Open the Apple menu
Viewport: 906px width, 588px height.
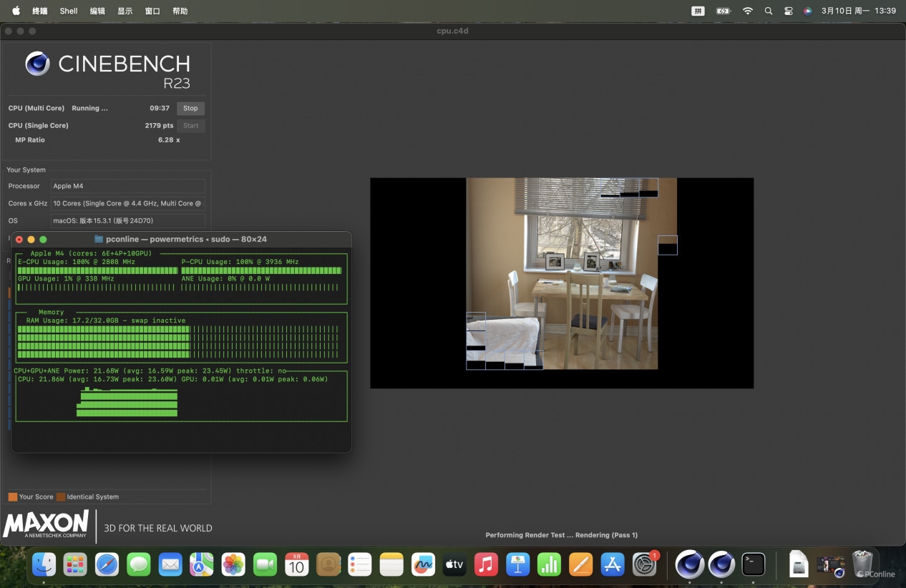[x=16, y=11]
